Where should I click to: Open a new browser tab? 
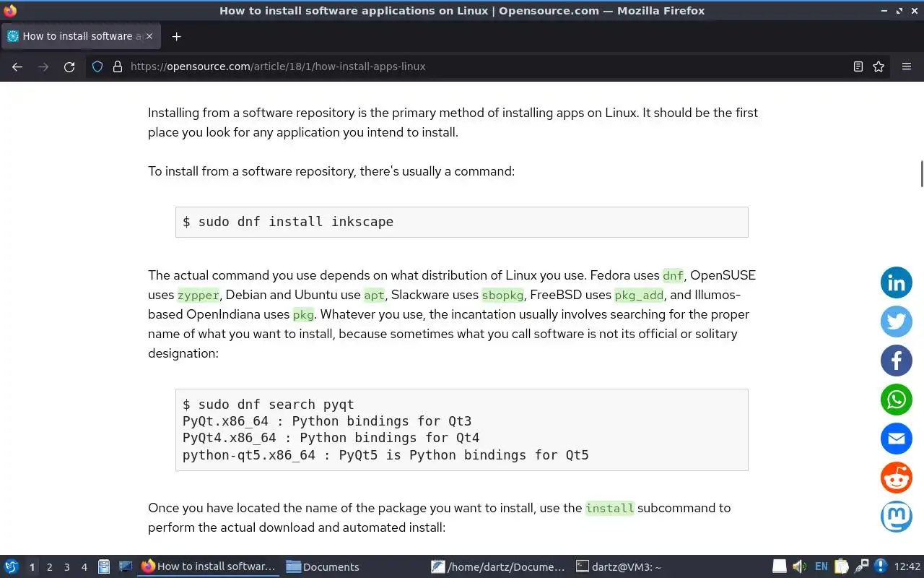pyautogui.click(x=176, y=36)
